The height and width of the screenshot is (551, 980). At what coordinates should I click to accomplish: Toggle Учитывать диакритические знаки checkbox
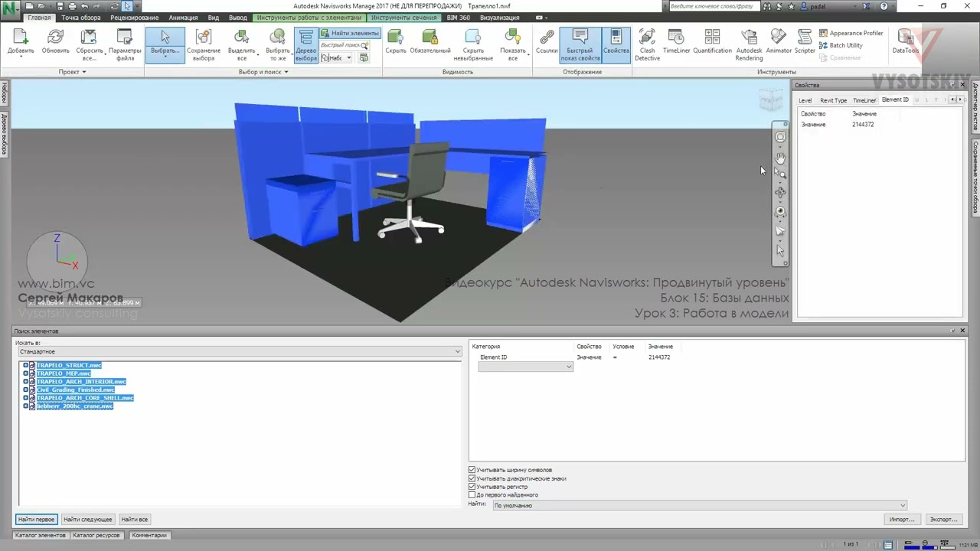(x=472, y=478)
